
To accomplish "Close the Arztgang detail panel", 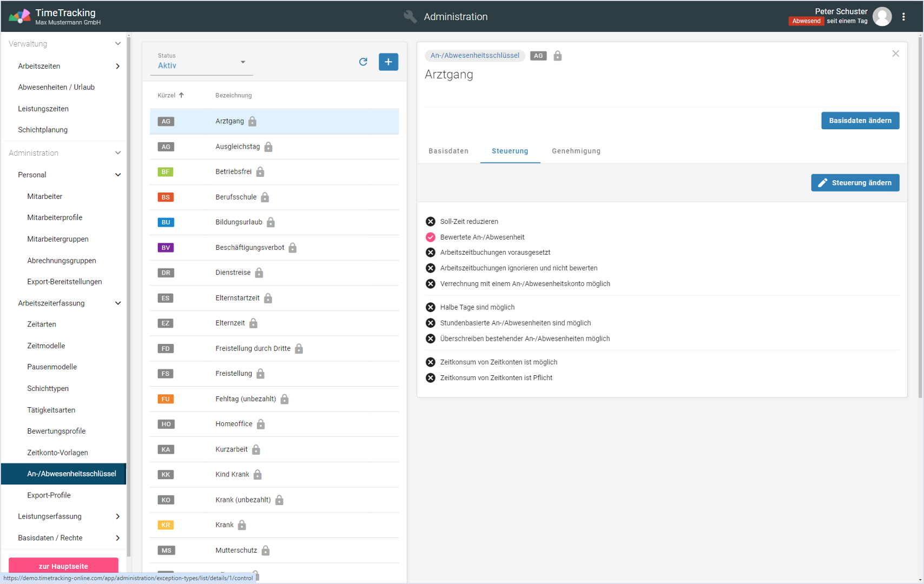I will [x=895, y=54].
